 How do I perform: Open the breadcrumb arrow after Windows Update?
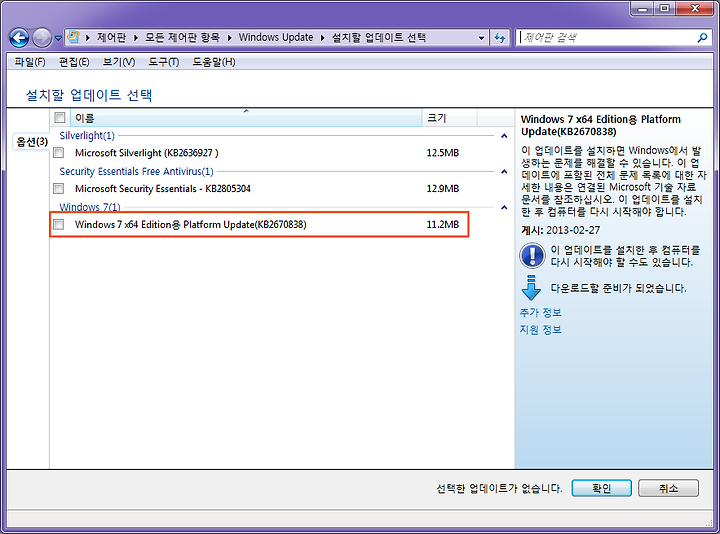point(322,38)
